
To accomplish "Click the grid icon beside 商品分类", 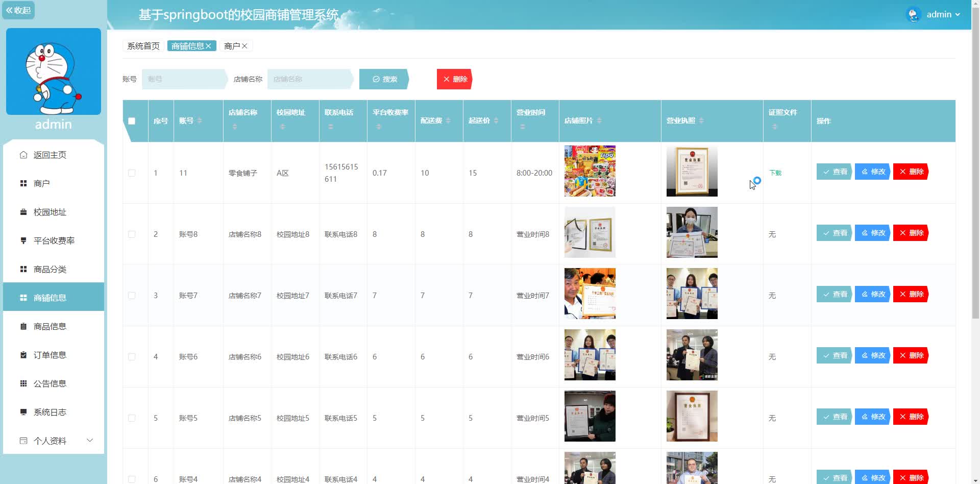I will [23, 269].
